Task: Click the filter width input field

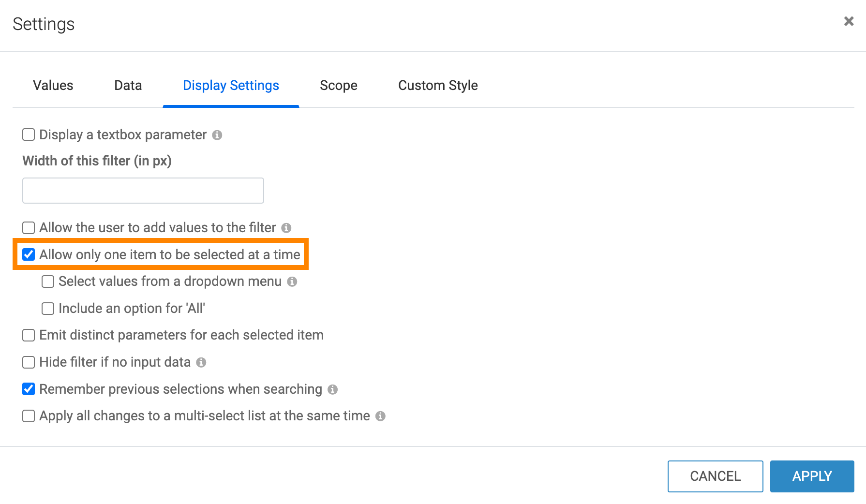Action: (x=143, y=191)
